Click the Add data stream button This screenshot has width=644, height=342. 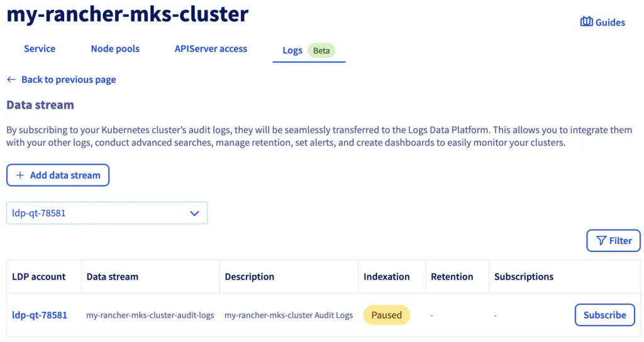click(x=58, y=175)
